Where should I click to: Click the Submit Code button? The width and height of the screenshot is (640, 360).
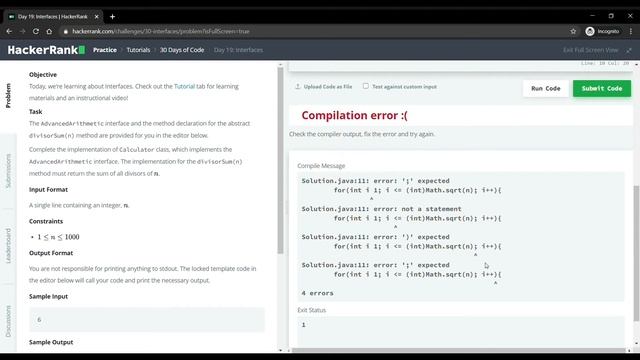click(602, 89)
